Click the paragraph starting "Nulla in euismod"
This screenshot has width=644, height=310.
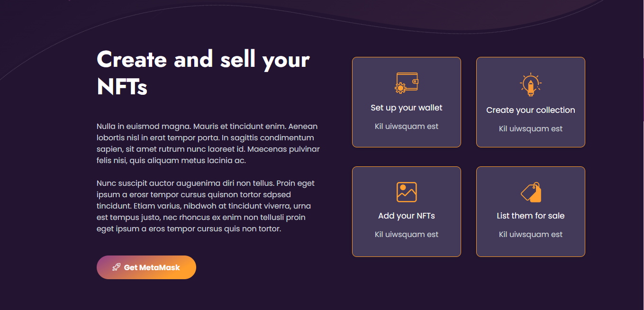pyautogui.click(x=208, y=143)
